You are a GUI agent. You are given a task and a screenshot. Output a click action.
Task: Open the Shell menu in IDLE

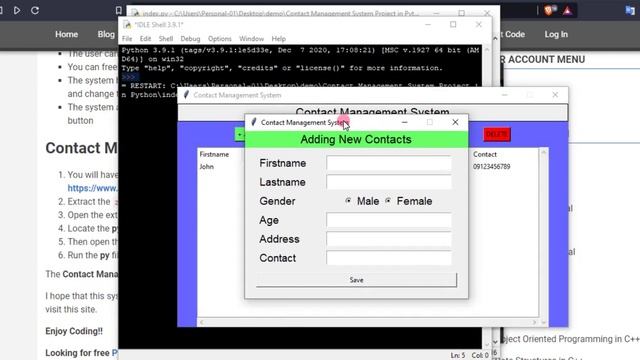point(166,39)
